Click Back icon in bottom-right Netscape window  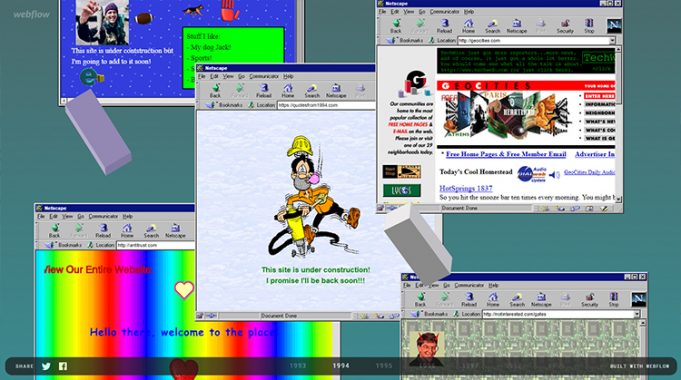[420, 300]
